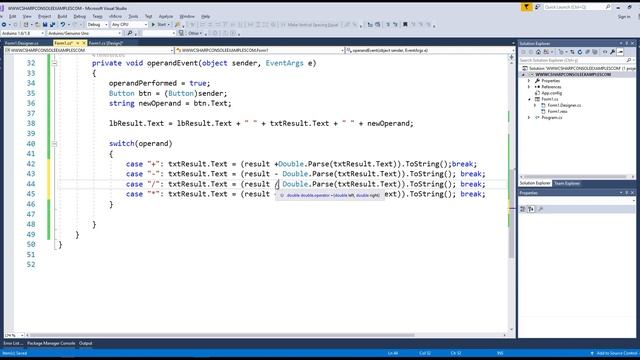640x360 pixels.
Task: Open the Build menu
Action: pyautogui.click(x=62, y=16)
